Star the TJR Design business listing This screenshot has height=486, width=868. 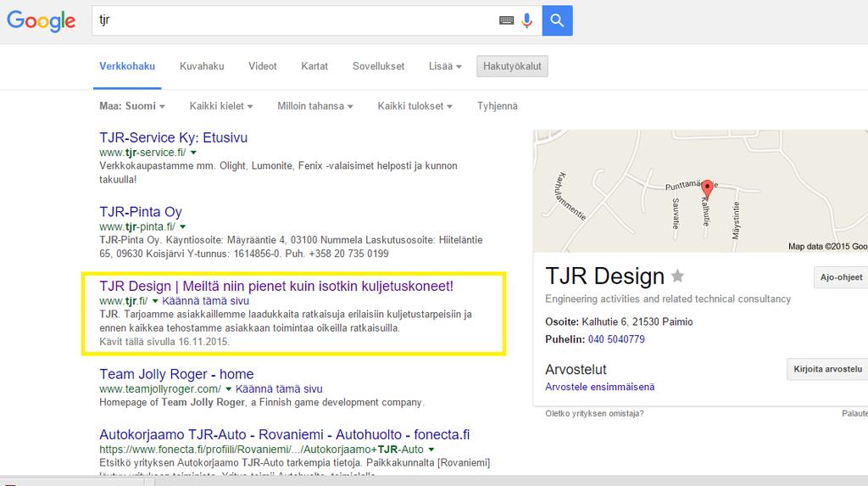(677, 276)
